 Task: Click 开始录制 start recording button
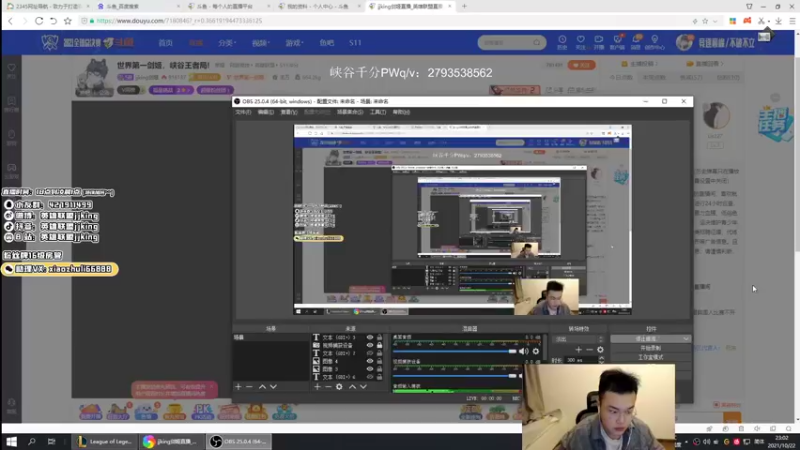(651, 348)
